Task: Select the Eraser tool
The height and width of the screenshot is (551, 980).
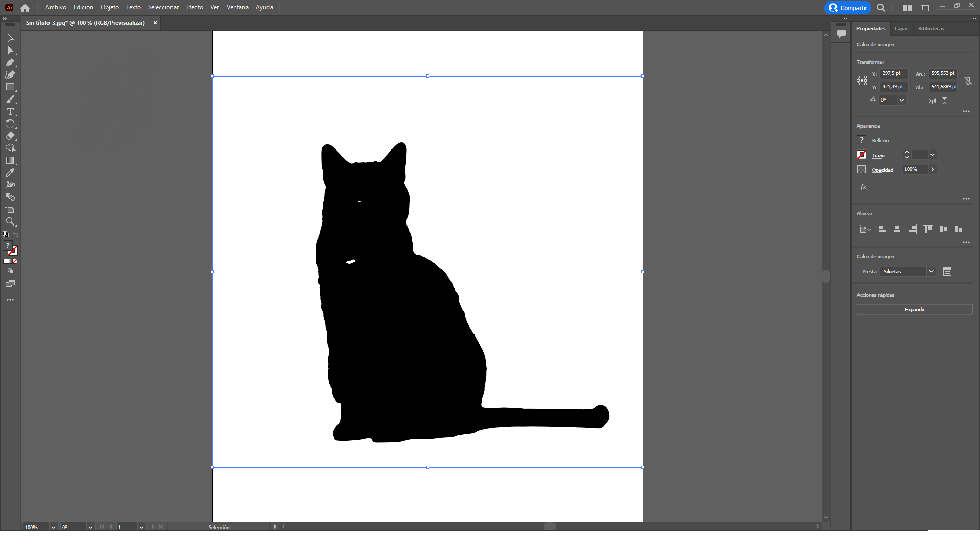Action: [x=10, y=136]
